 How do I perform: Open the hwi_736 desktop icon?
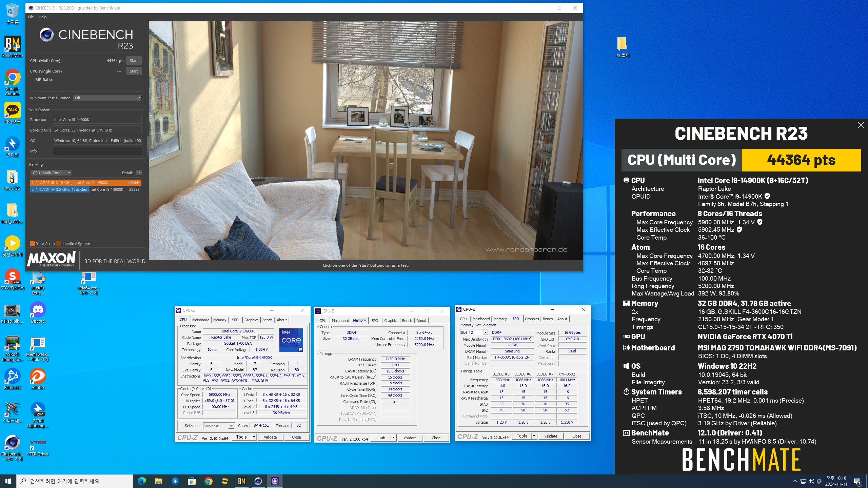coord(13,180)
